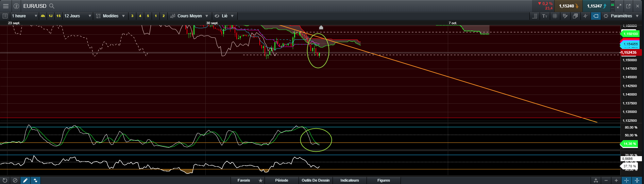644x184 pixels.
Task: Open the Indicateurs tab
Action: (350, 180)
